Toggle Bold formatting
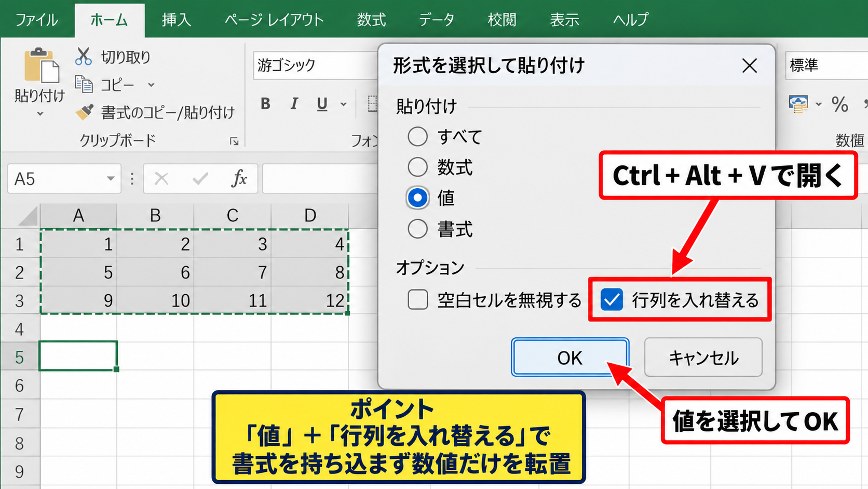Image resolution: width=868 pixels, height=489 pixels. click(x=265, y=103)
